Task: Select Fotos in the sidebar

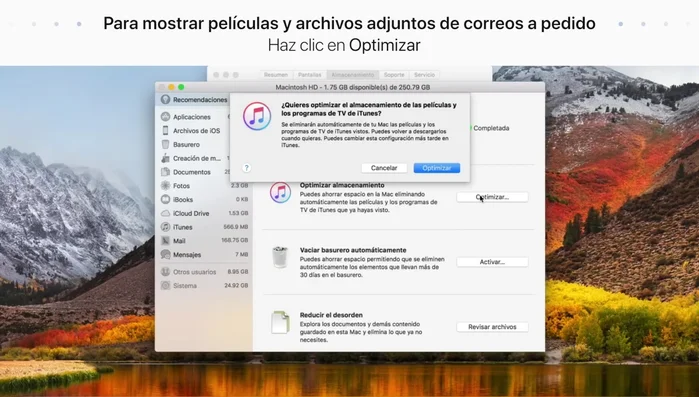Action: (x=181, y=186)
